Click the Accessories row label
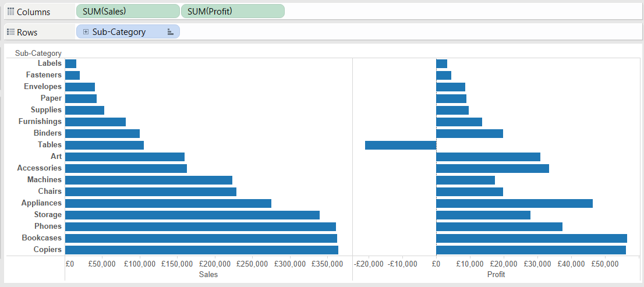This screenshot has width=644, height=287. click(40, 168)
